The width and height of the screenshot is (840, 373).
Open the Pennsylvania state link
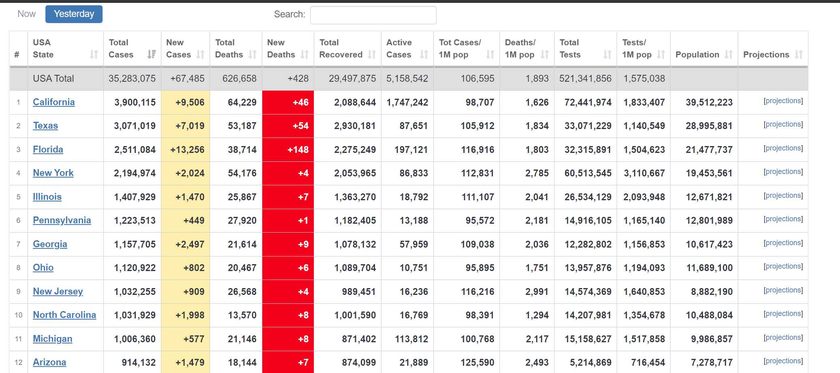pos(62,220)
